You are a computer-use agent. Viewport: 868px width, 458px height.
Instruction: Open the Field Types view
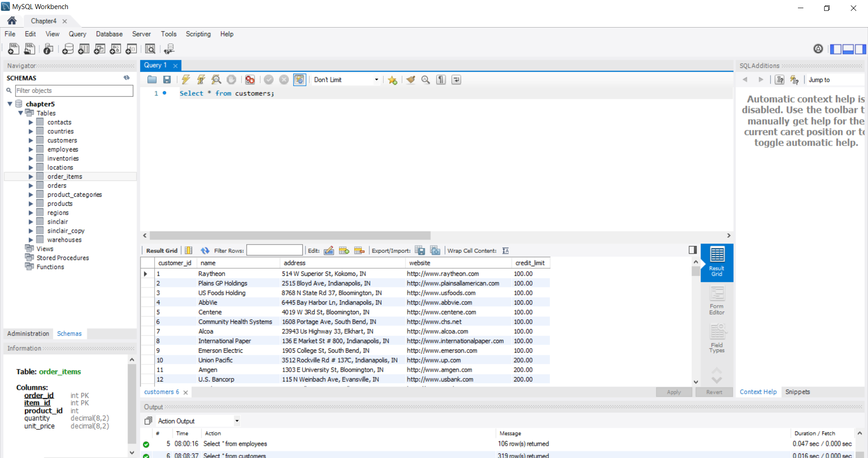(x=717, y=339)
